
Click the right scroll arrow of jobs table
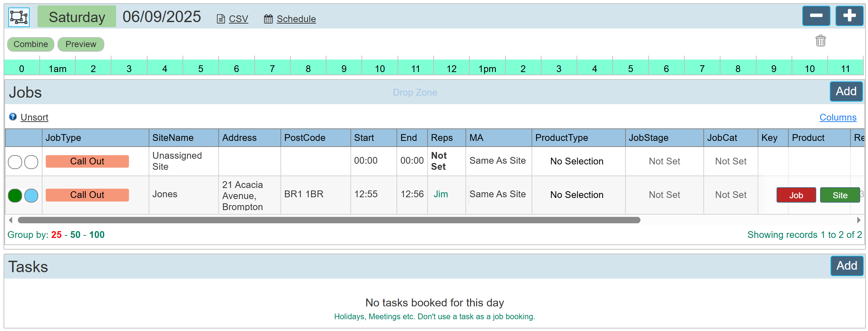(x=859, y=220)
